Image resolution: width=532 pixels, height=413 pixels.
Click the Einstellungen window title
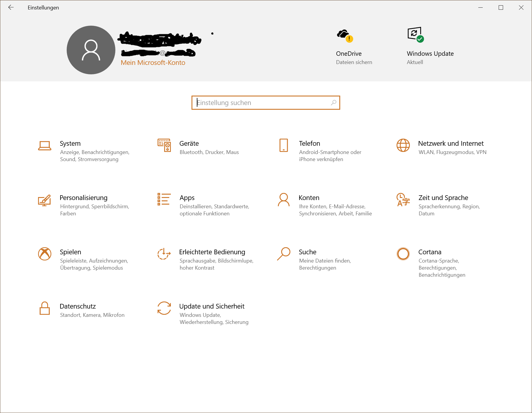point(43,8)
